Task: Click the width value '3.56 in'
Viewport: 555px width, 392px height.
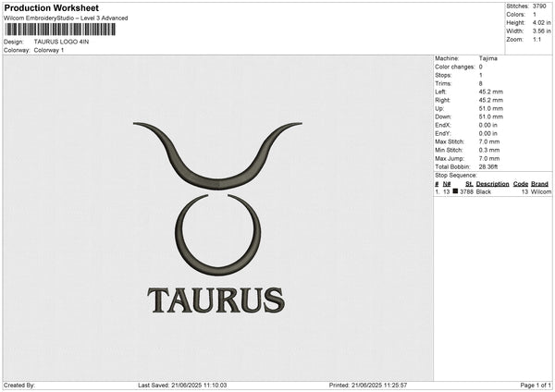Action: (x=541, y=31)
